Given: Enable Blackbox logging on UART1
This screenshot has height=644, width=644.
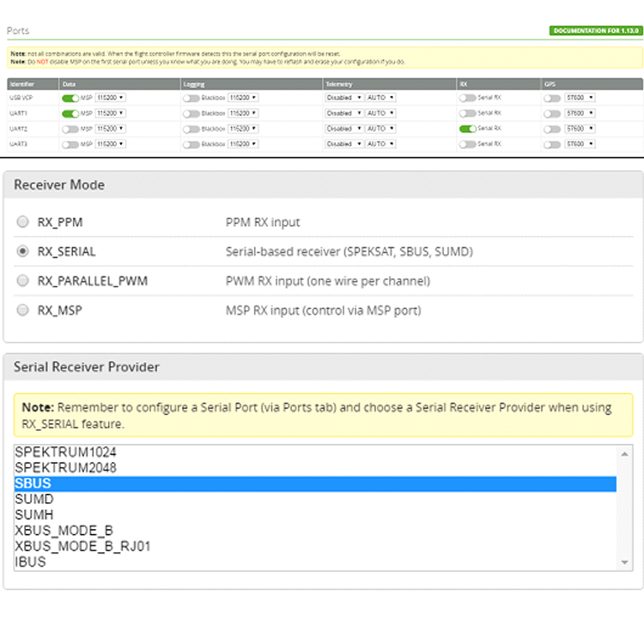Looking at the screenshot, I should click(x=191, y=113).
